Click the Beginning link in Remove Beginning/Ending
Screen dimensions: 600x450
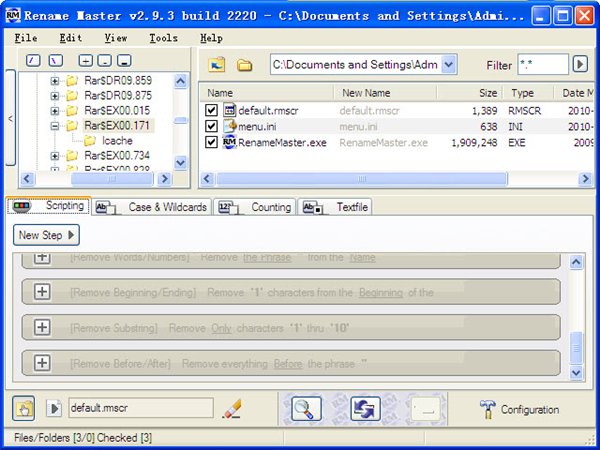(x=381, y=292)
